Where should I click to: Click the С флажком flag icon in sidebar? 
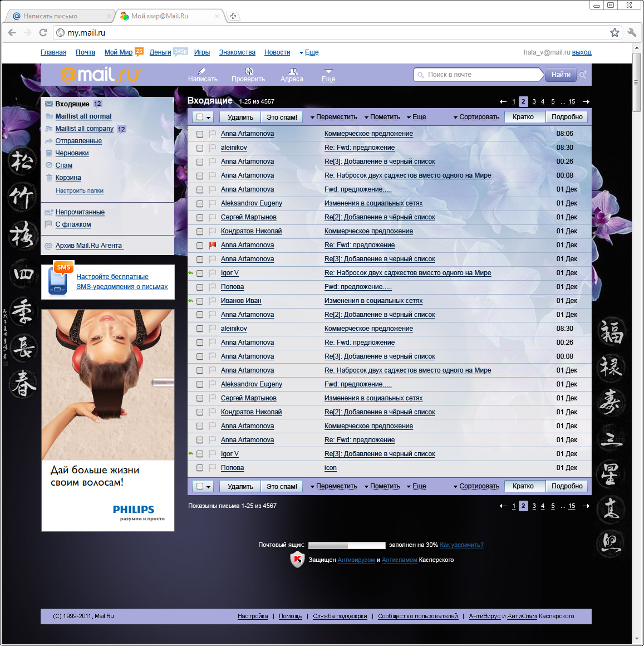(x=48, y=224)
